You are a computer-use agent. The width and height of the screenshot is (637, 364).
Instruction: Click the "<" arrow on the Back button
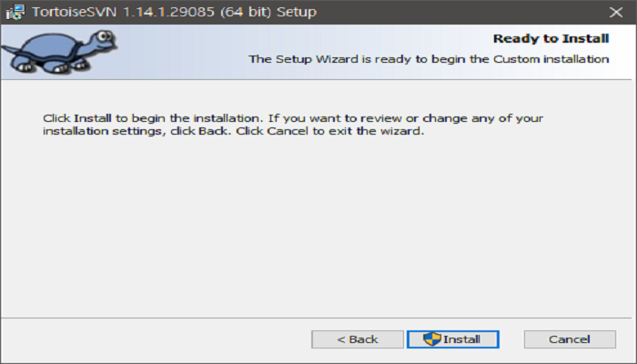(x=340, y=339)
